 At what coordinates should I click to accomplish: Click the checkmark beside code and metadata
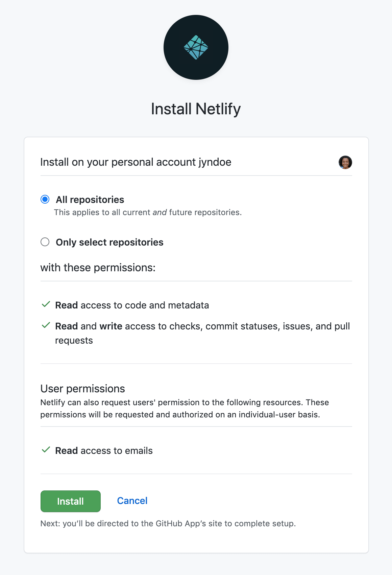pos(46,304)
